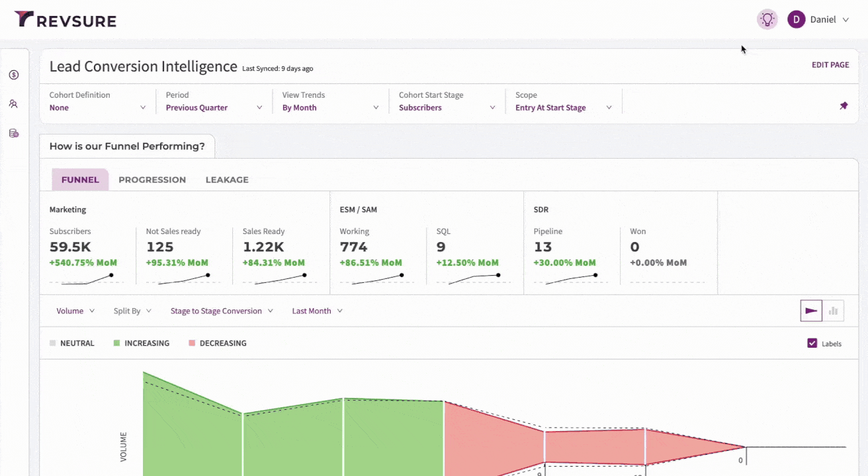868x476 pixels.
Task: Click the Daniel user avatar
Action: tap(796, 20)
